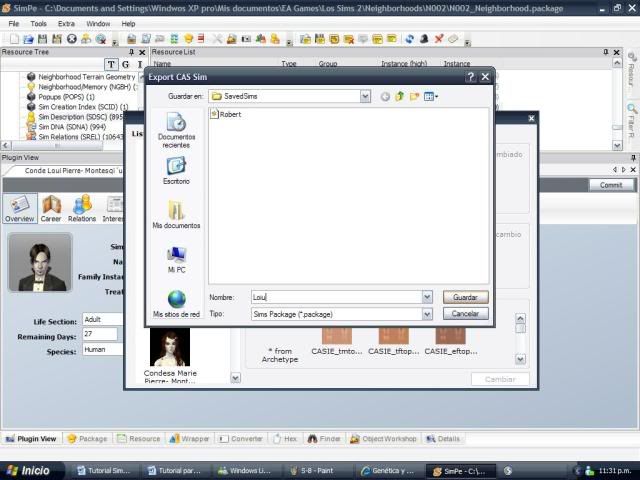Screen dimensions: 640x480
Task: Go back with the round arrow icon in Export dialog
Action: tap(385, 97)
